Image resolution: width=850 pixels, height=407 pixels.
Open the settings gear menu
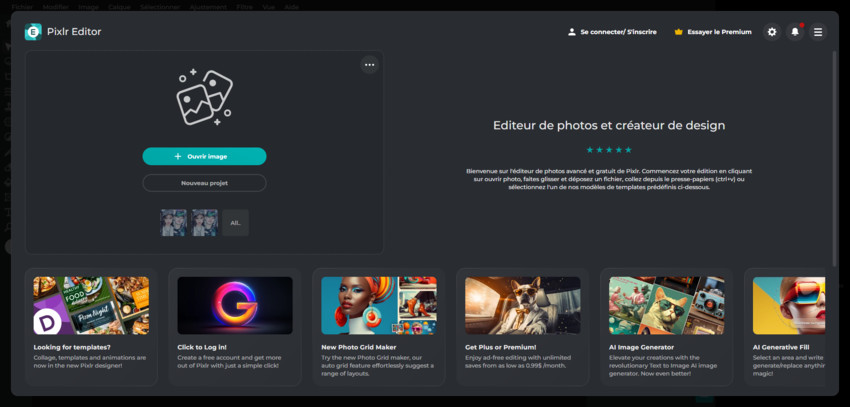coord(772,32)
